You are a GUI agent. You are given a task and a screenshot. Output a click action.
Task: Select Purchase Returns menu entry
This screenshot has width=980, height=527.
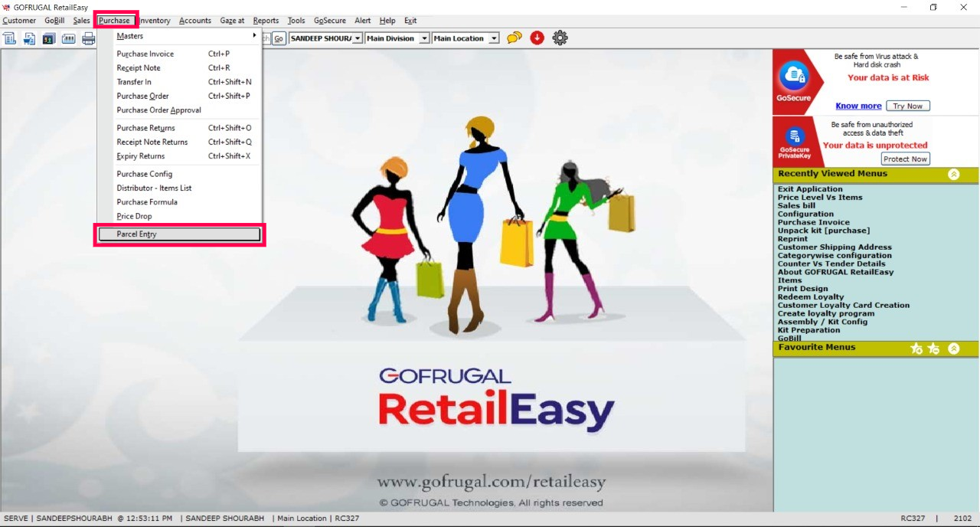pos(180,128)
